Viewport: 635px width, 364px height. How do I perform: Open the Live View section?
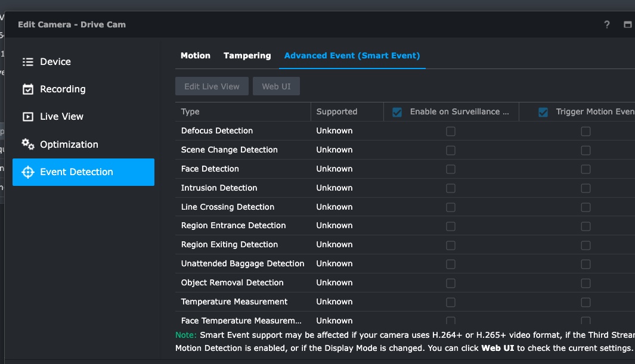(x=61, y=116)
